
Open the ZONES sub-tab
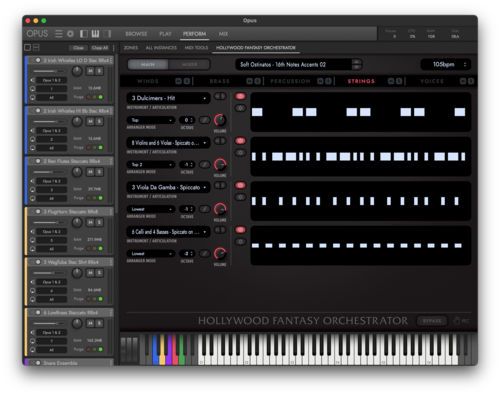(x=131, y=48)
